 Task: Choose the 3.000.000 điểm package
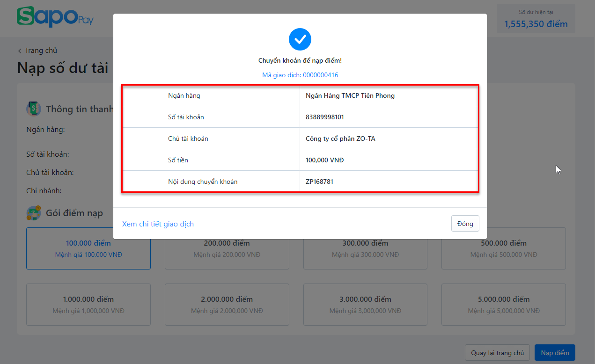point(365,305)
